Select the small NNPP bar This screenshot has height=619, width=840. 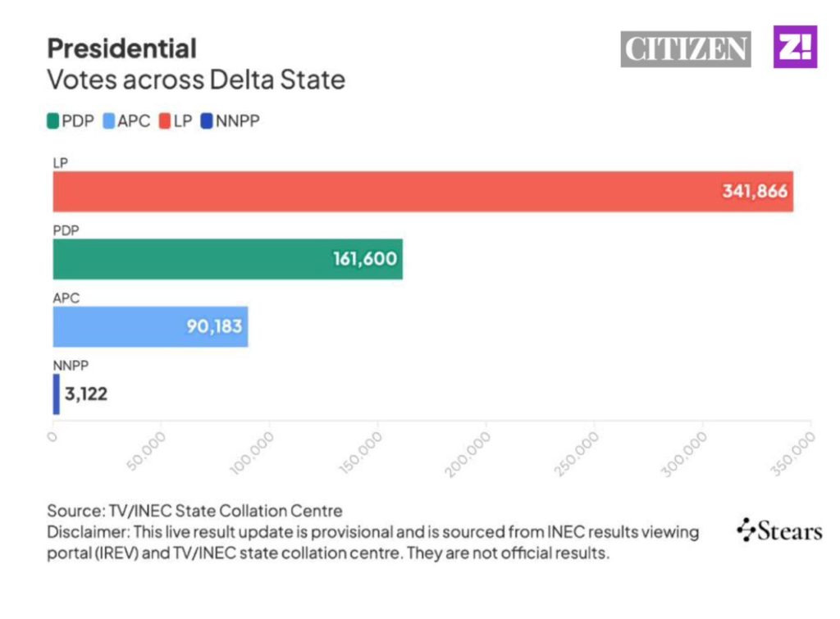[56, 394]
